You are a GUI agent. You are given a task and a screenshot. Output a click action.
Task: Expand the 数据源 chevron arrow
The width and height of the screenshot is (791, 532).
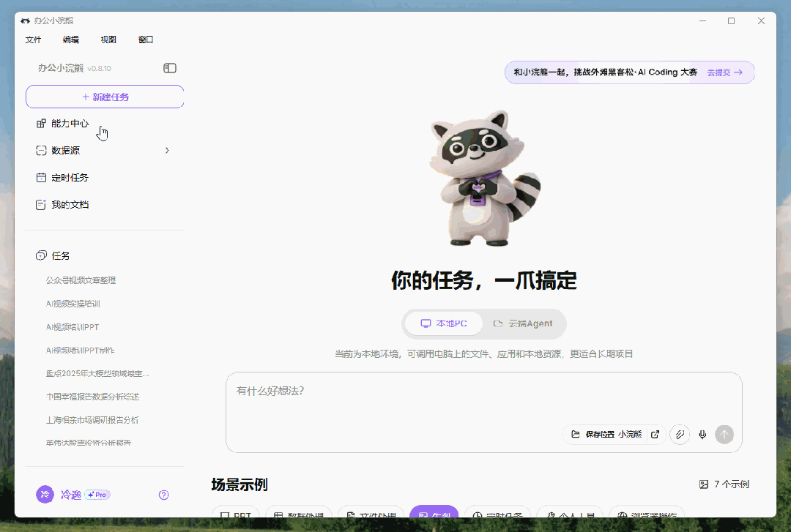point(167,150)
